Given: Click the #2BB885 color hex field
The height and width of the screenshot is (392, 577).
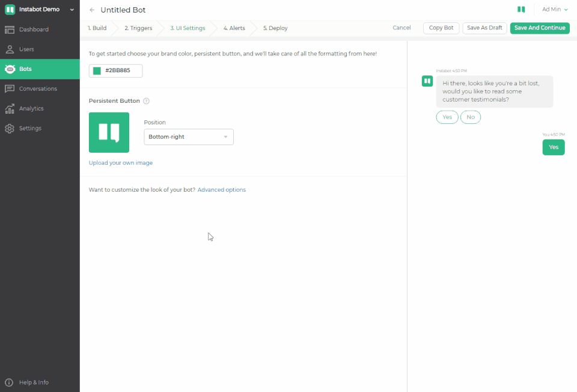Looking at the screenshot, I should point(115,71).
